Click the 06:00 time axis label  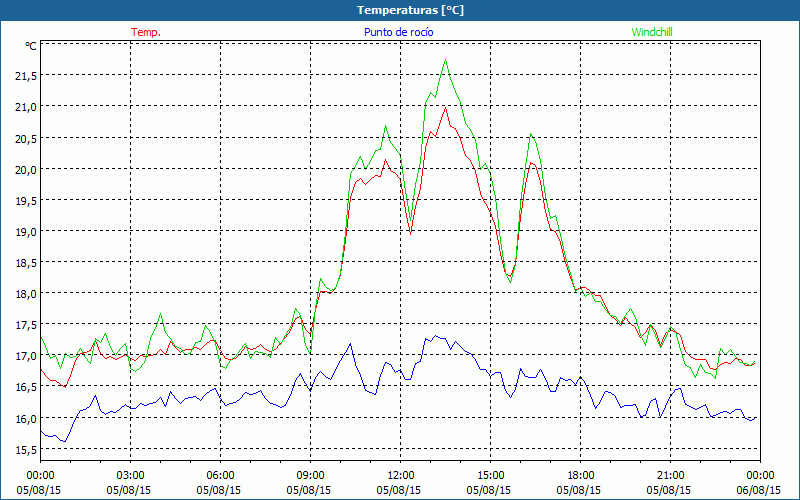220,476
